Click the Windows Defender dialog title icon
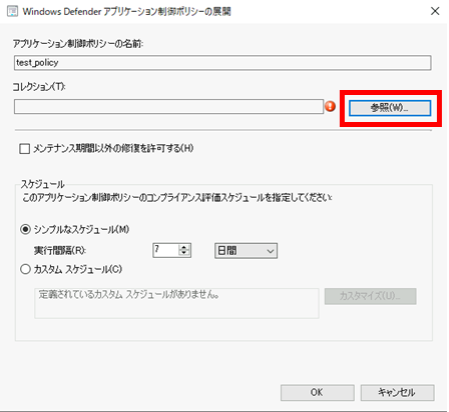Screen dimensions: 449x412 pyautogui.click(x=12, y=11)
